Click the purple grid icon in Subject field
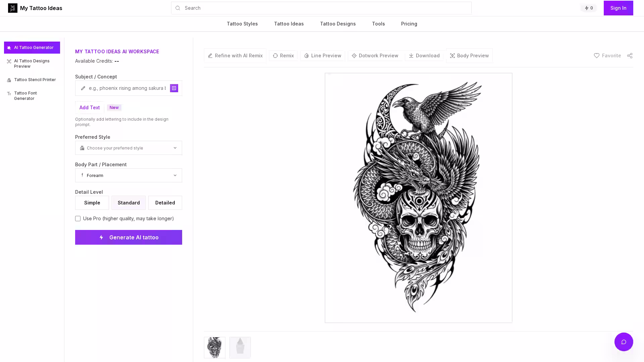This screenshot has width=644, height=362. 174,88
